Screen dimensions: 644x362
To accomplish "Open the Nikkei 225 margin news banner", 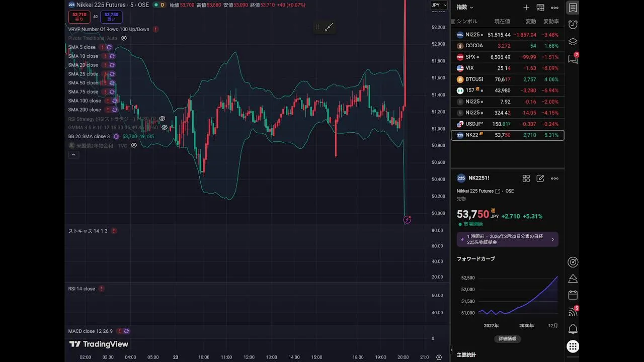I will [507, 239].
